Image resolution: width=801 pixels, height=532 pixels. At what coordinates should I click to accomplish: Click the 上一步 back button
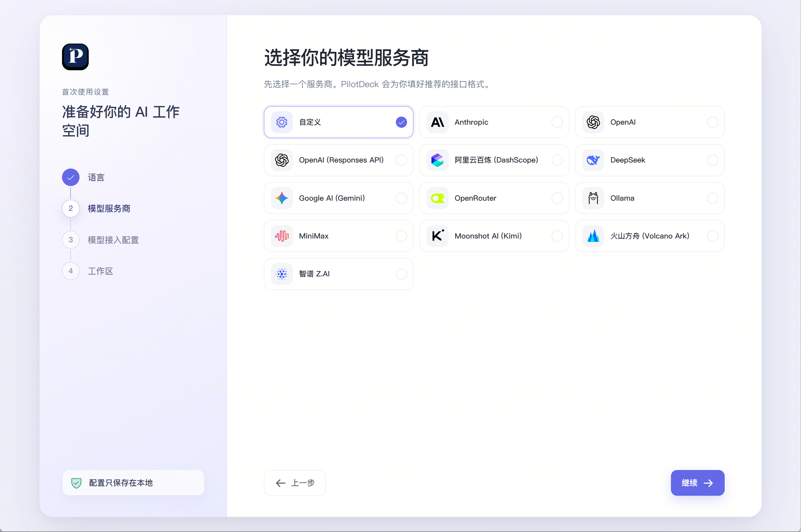(x=294, y=483)
